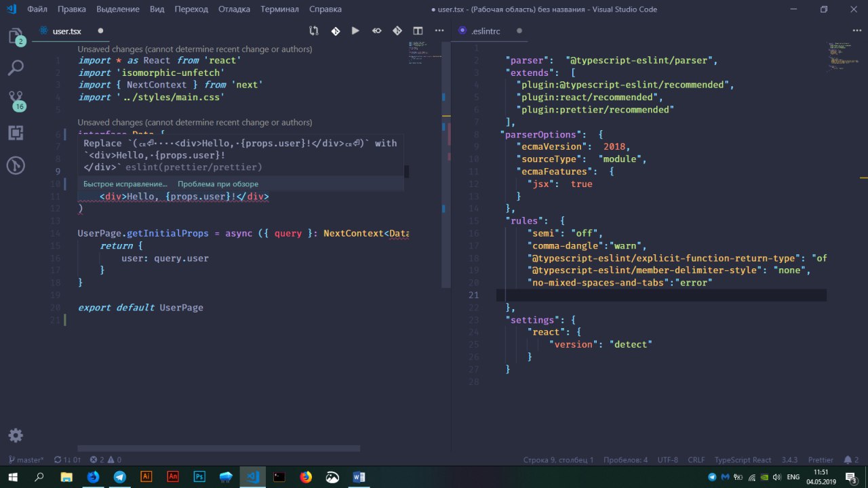Open Telegram from the taskbar
868x488 pixels.
coord(119,477)
